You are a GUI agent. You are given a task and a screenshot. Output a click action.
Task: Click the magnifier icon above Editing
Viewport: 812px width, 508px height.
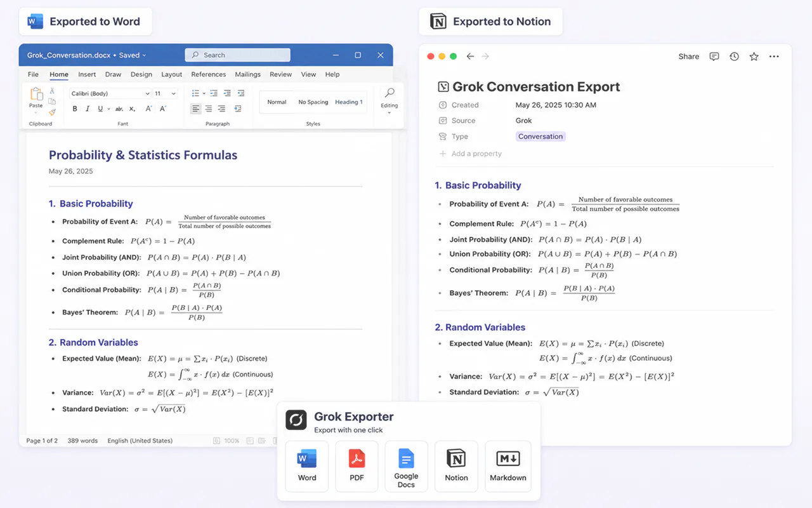coord(390,93)
